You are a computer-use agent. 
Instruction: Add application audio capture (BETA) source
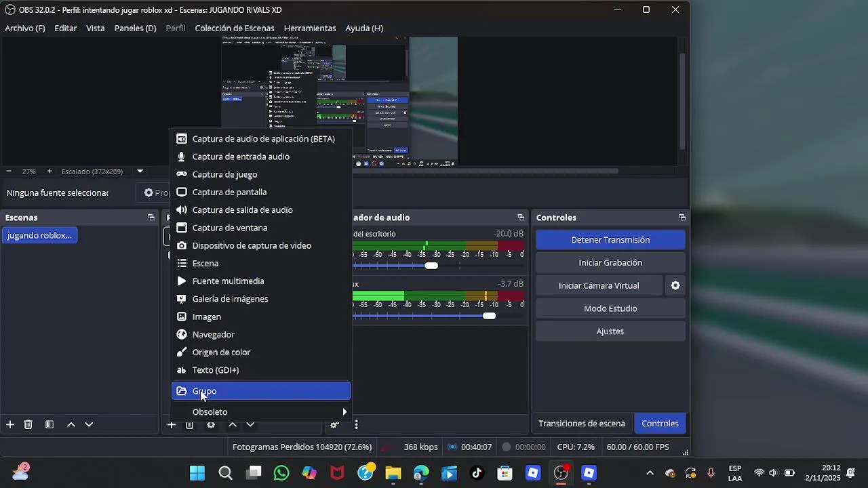tap(261, 139)
